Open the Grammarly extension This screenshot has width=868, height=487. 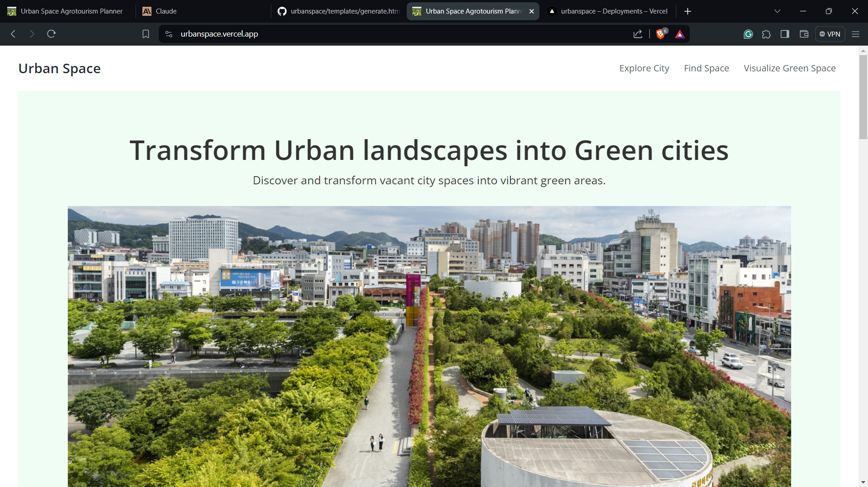pos(748,34)
